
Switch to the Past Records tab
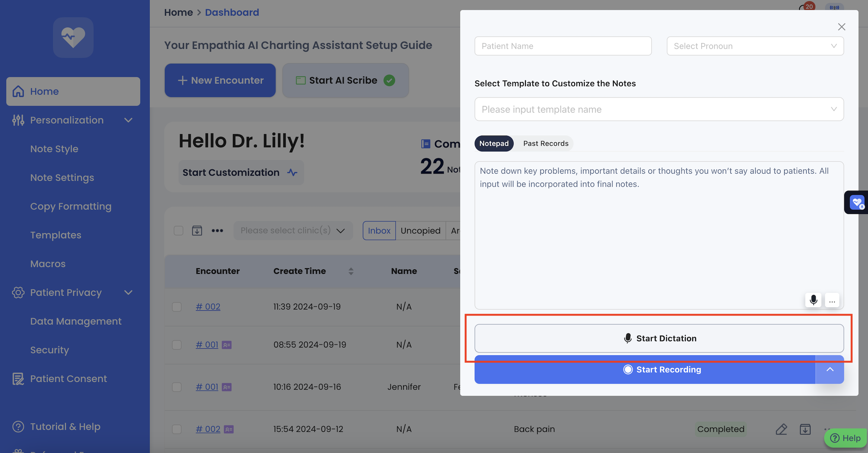pyautogui.click(x=546, y=143)
